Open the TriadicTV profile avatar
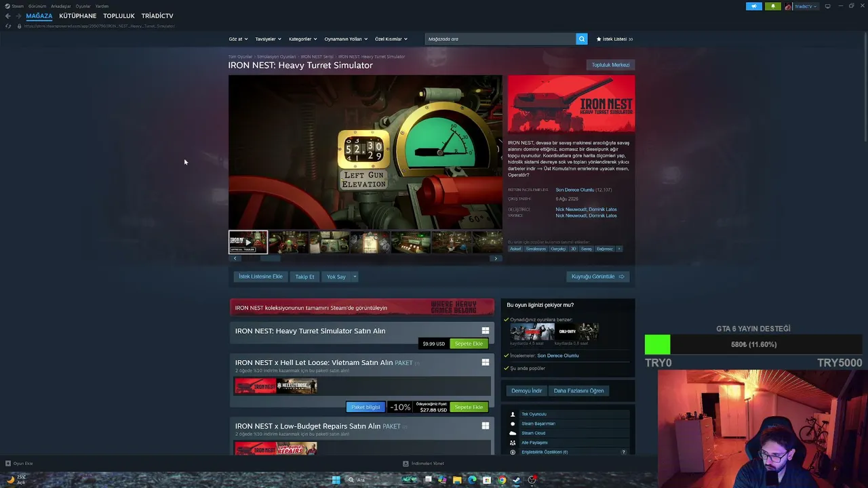The width and height of the screenshot is (868, 488). pos(789,6)
